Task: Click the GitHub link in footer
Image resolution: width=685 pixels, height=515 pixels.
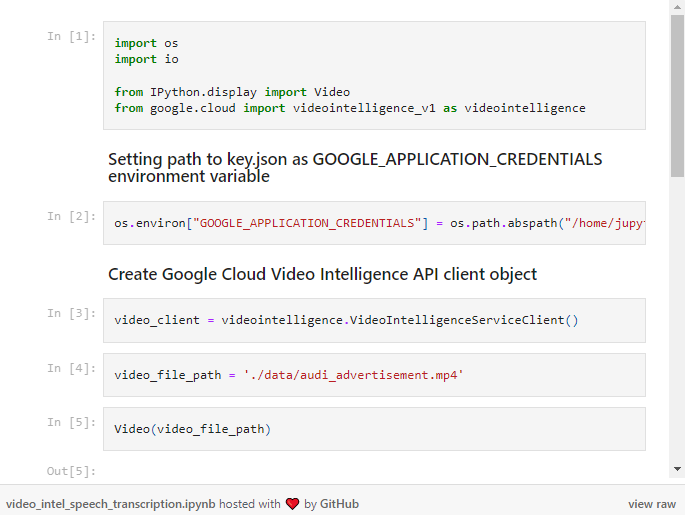Action: (x=339, y=504)
